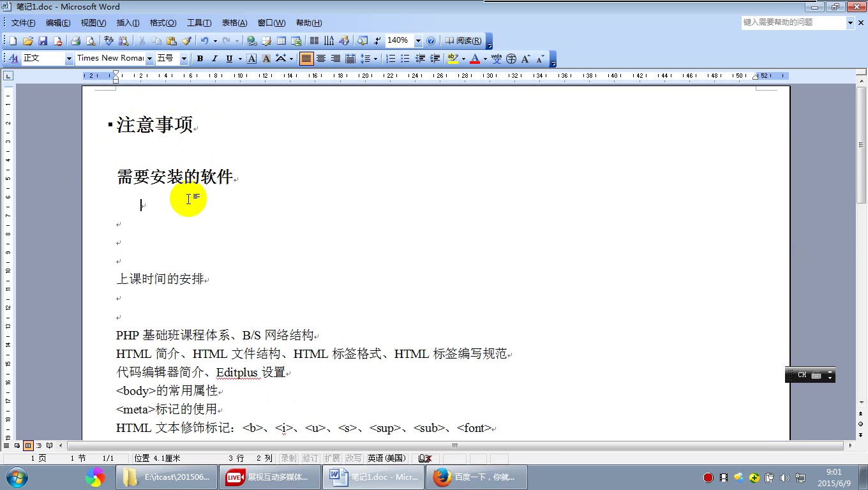Click the Copy icon

point(156,41)
